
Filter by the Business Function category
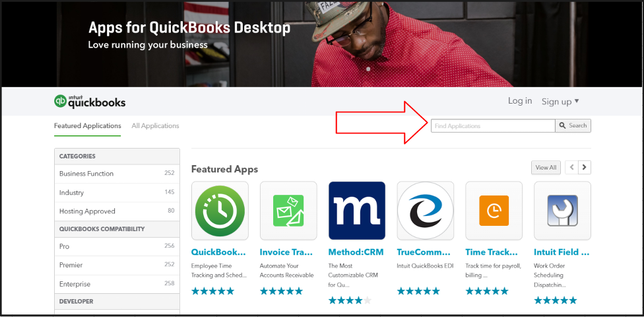pos(117,174)
